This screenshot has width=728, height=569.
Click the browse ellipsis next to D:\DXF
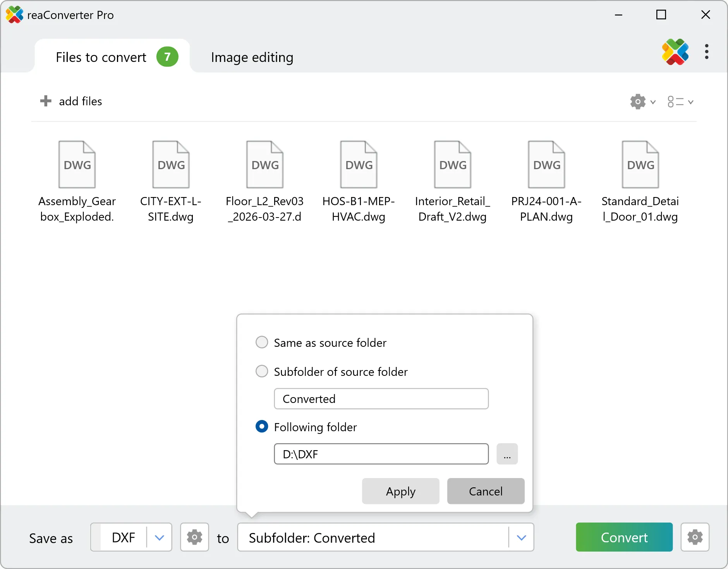pyautogui.click(x=507, y=454)
